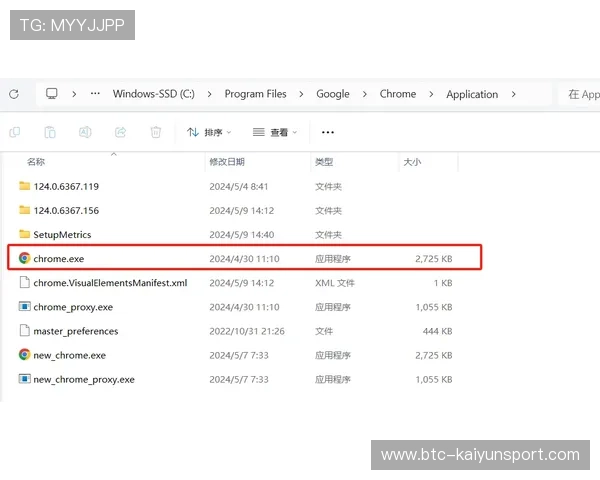Image resolution: width=600 pixels, height=480 pixels.
Task: Sort by 名称 column header
Action: click(36, 162)
